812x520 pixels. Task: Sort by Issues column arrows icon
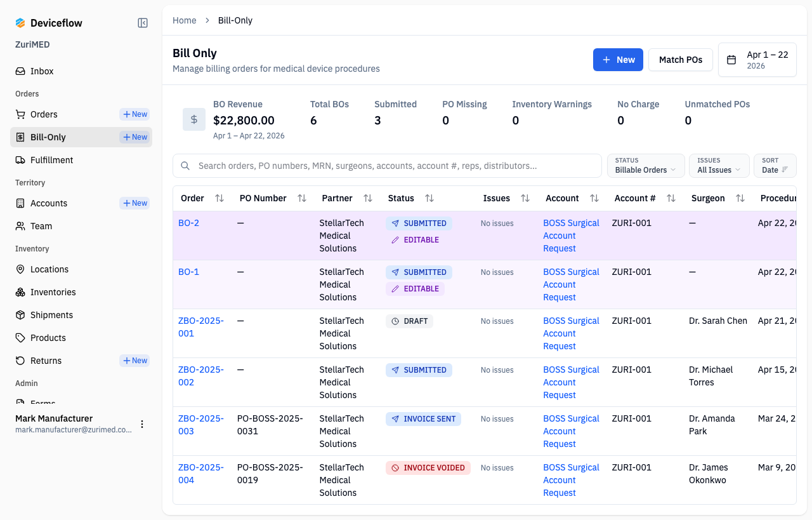525,198
